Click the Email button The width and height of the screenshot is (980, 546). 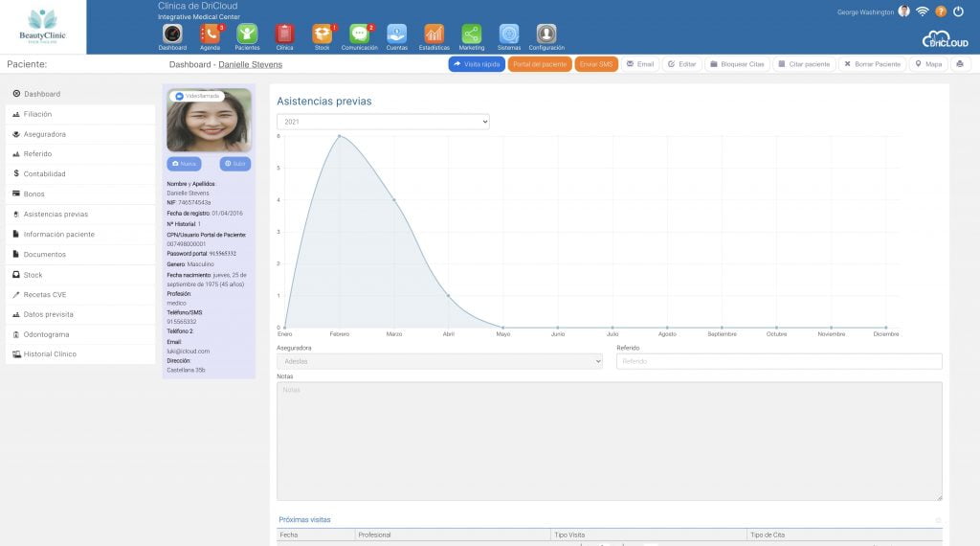coord(640,64)
